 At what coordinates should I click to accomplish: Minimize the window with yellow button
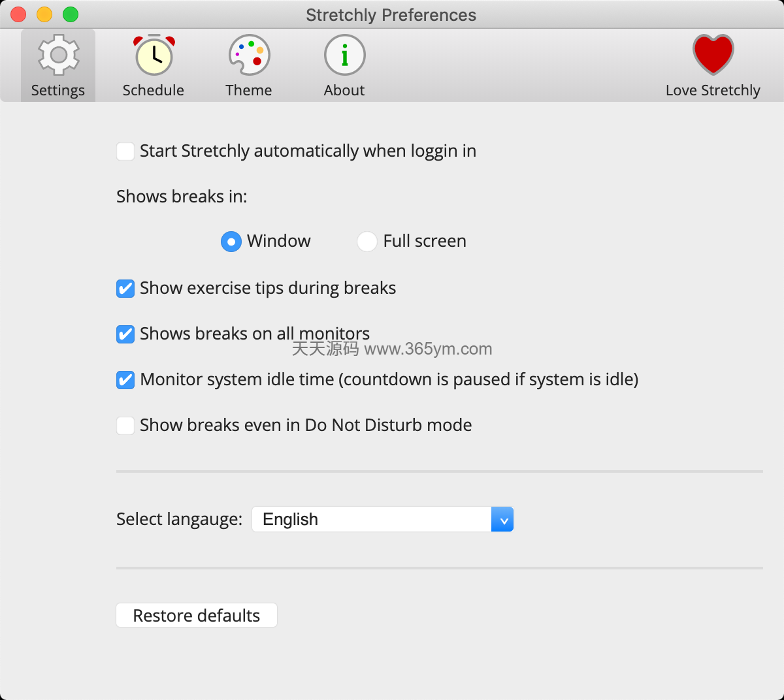44,14
